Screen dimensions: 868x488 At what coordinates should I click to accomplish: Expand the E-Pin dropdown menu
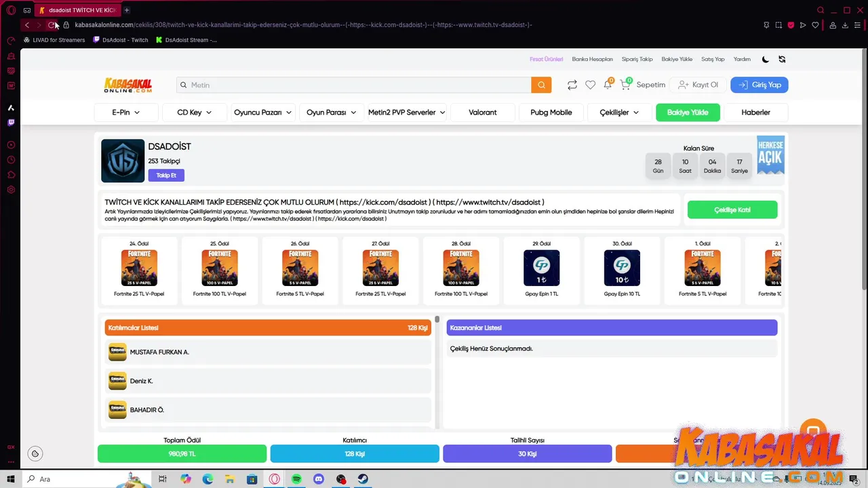point(126,113)
